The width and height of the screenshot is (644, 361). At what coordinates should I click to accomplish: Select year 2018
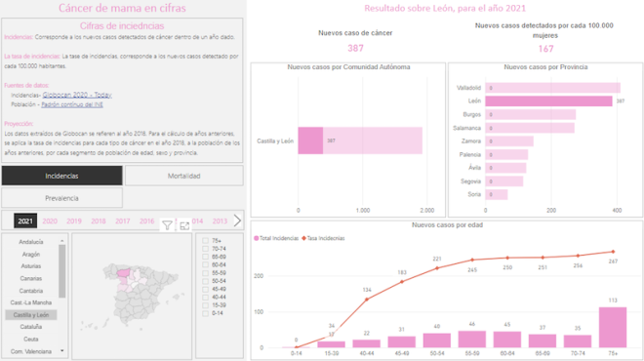pos(99,221)
